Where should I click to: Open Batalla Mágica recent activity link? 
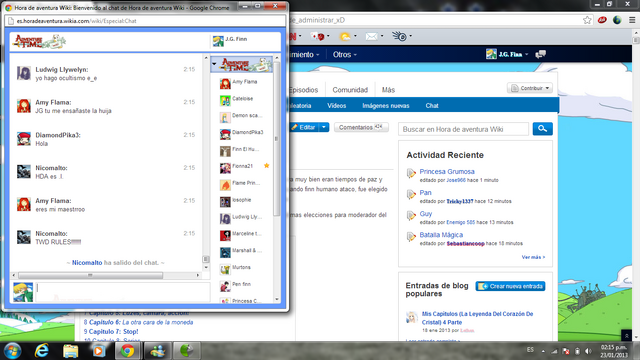(441, 235)
